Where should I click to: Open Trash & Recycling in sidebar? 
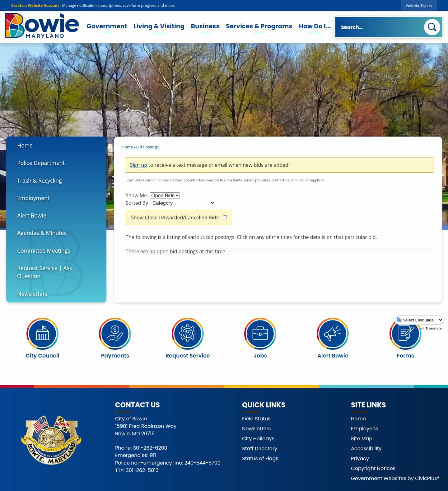[40, 180]
